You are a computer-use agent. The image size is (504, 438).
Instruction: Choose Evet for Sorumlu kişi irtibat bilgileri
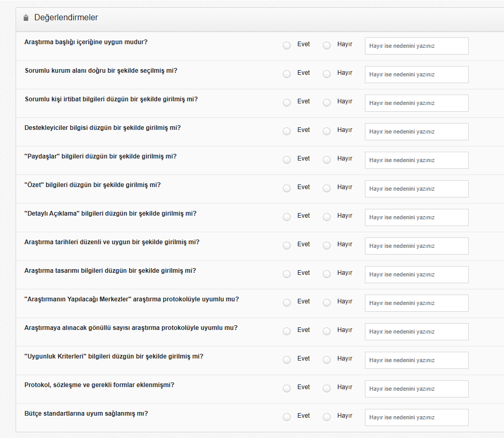(287, 103)
